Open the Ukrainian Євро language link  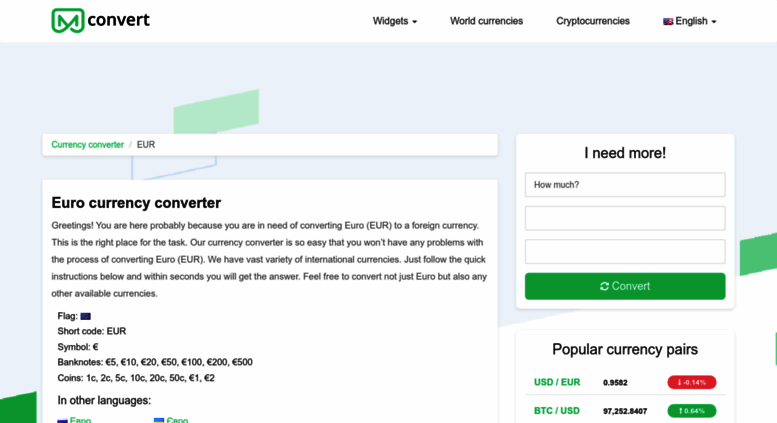pyautogui.click(x=177, y=420)
